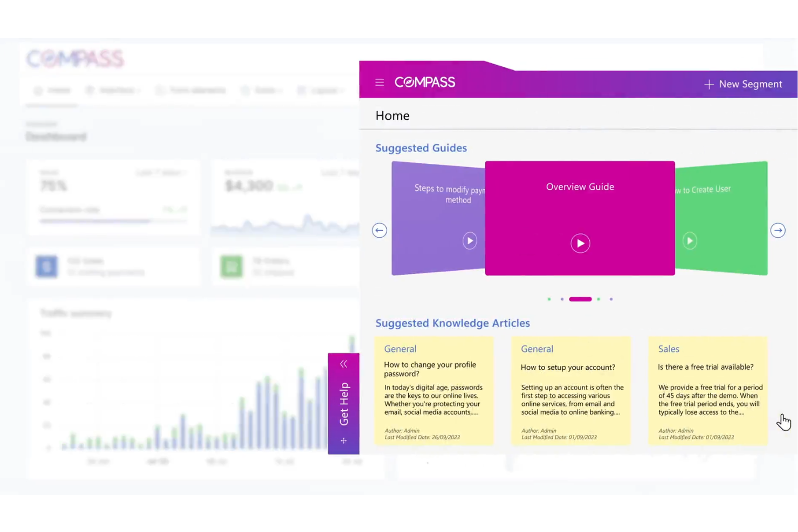Click the move handle icon on Get Help tab
This screenshot has height=532, width=798.
tap(343, 440)
